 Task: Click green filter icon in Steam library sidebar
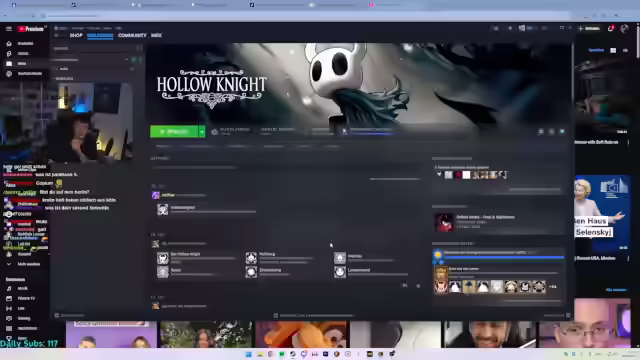pos(133,60)
